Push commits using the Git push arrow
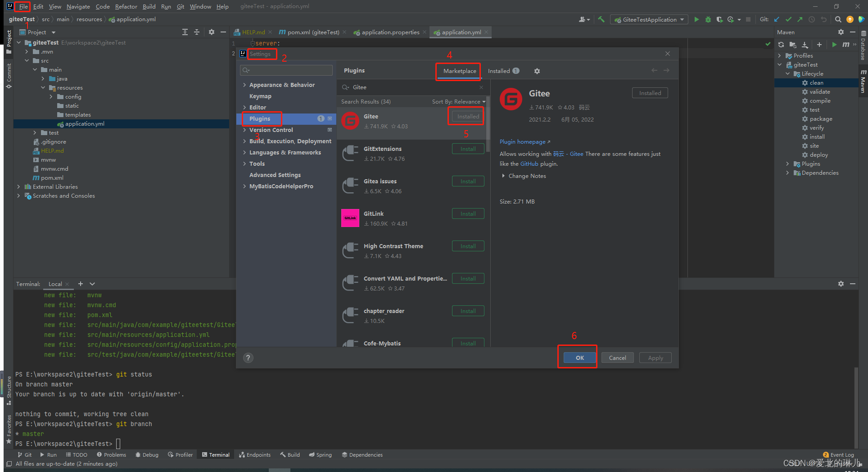The image size is (868, 472). tap(800, 19)
